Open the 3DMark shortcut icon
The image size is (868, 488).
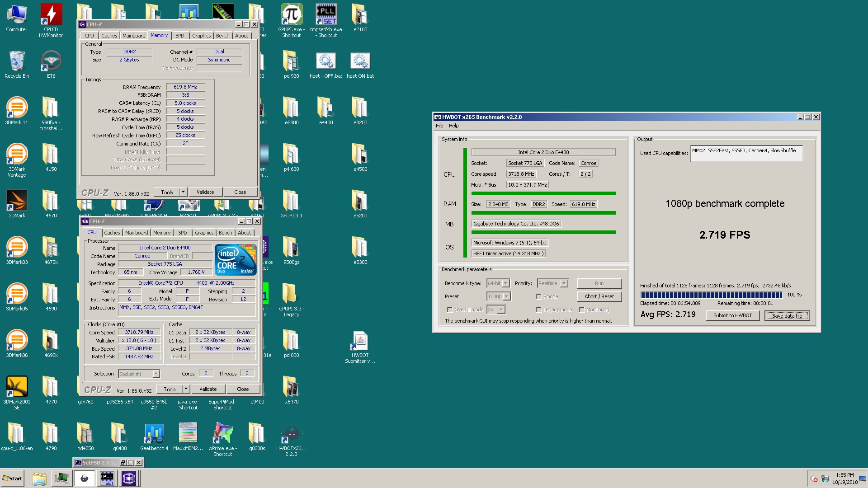[17, 204]
